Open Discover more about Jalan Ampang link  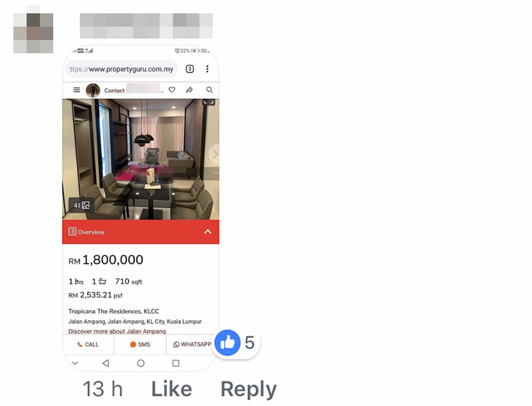tap(117, 331)
